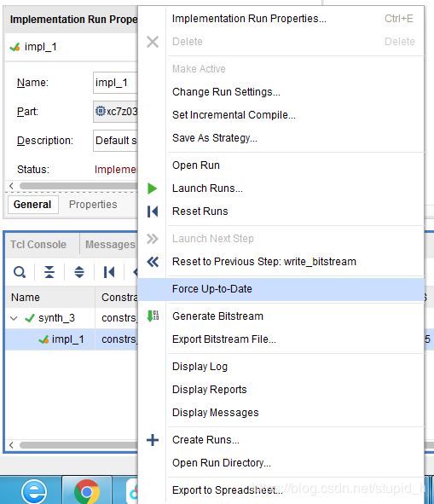Click the Reset Runs icon in context menu
Viewport: 434px width, 504px height.
click(153, 211)
